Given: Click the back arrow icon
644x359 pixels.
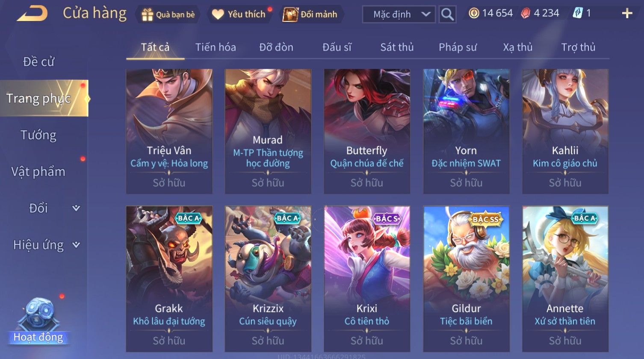Looking at the screenshot, I should [32, 13].
